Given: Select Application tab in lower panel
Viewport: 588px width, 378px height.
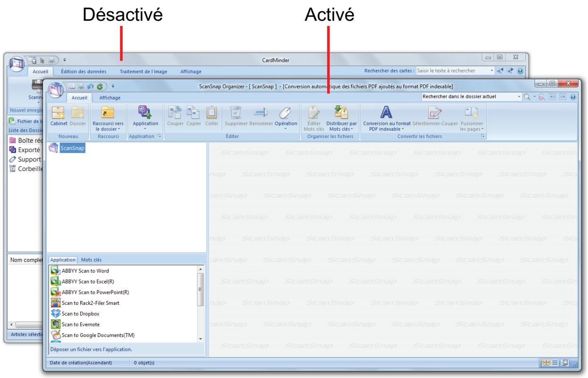Looking at the screenshot, I should pyautogui.click(x=63, y=259).
